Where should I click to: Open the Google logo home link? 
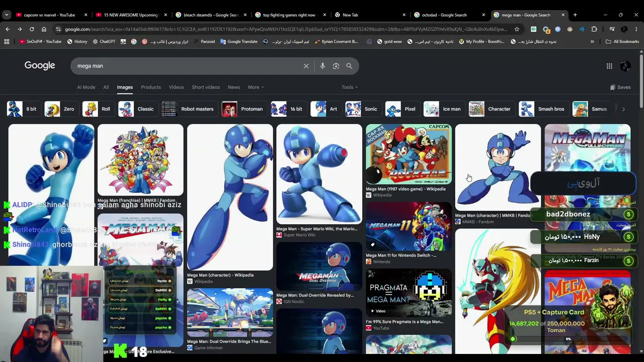click(x=40, y=65)
